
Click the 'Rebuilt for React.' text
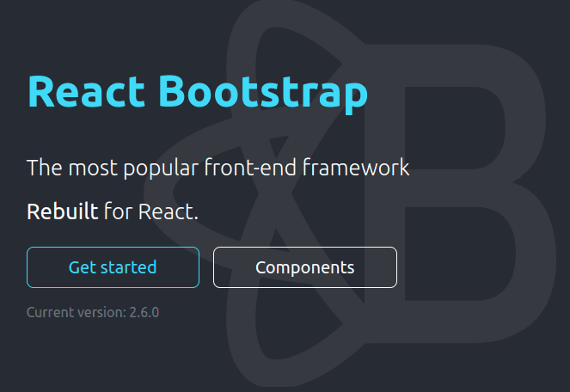coord(113,211)
